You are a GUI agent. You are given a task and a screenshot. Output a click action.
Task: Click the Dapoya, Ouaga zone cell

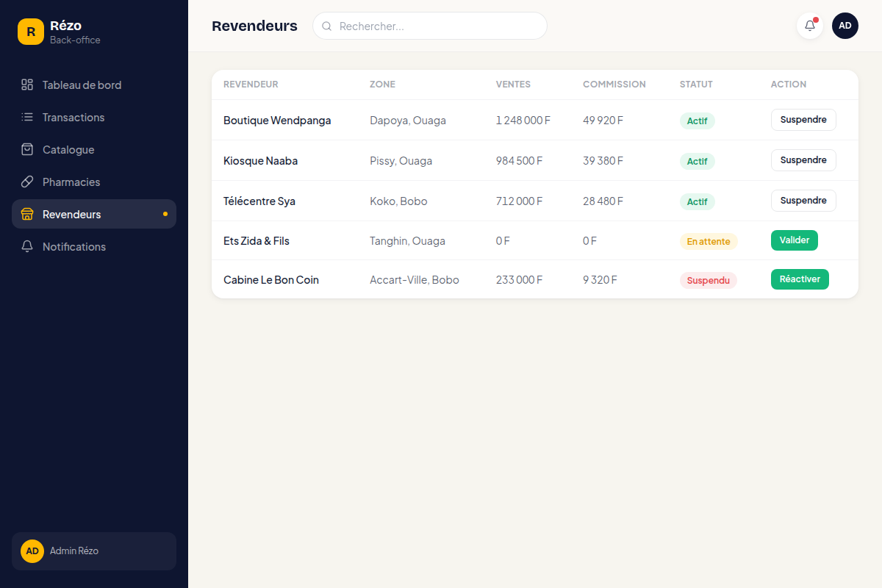(408, 121)
